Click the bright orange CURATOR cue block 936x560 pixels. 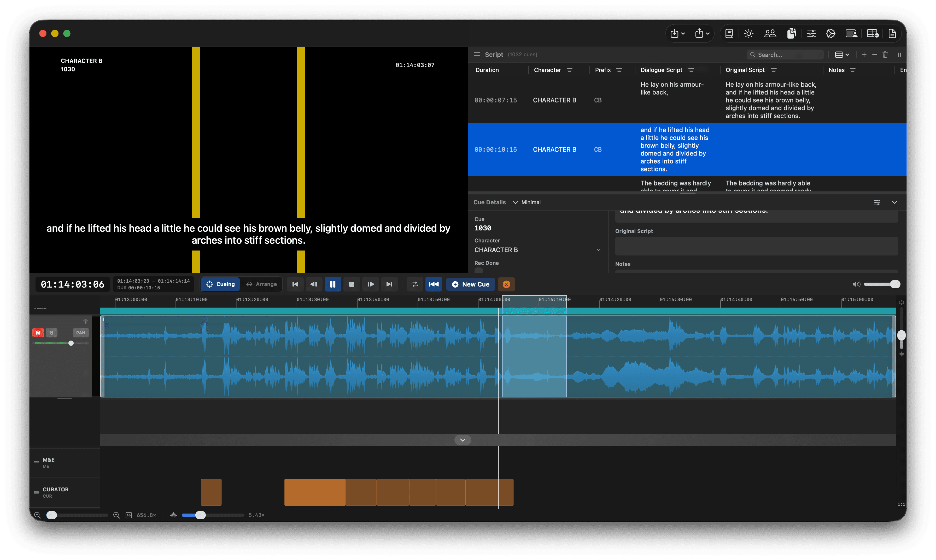pos(314,492)
